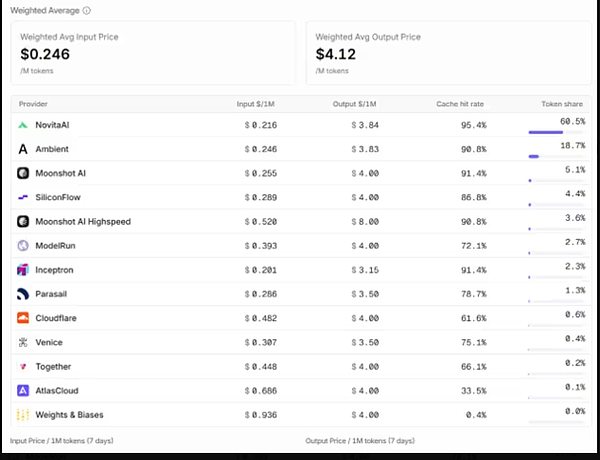Open the Together provider name
The height and width of the screenshot is (460, 600).
coord(53,366)
